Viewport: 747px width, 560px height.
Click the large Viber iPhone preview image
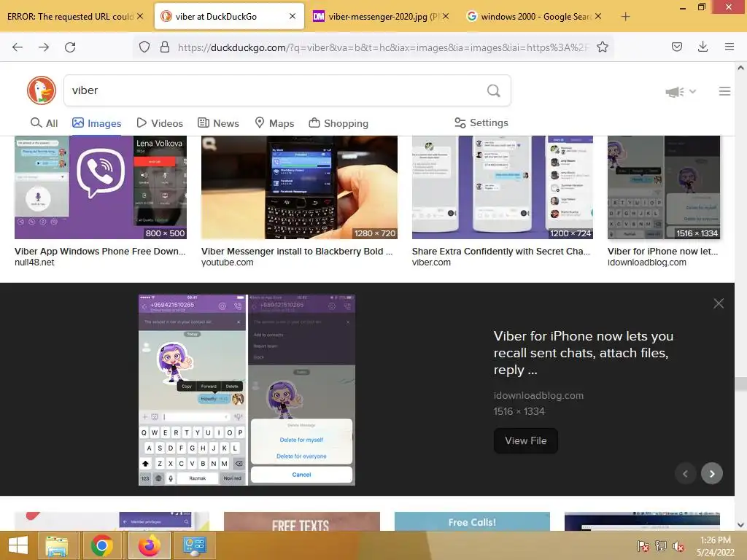coord(247,389)
